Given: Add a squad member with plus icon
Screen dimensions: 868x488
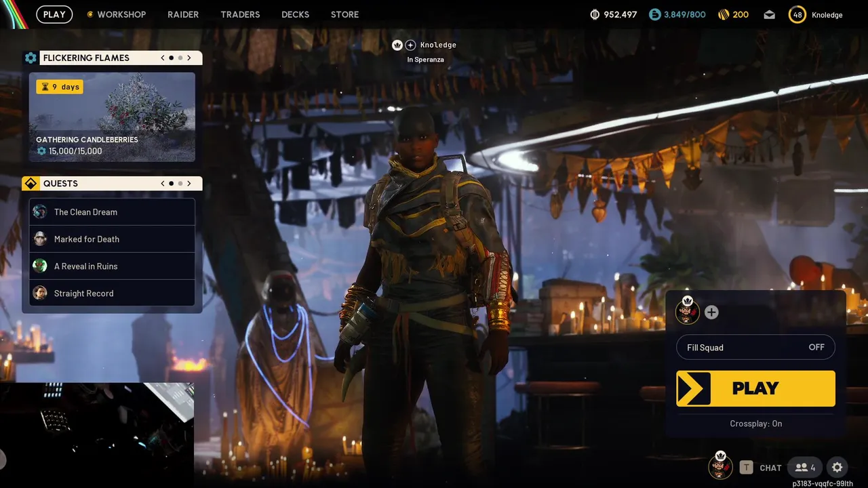Looking at the screenshot, I should point(711,312).
